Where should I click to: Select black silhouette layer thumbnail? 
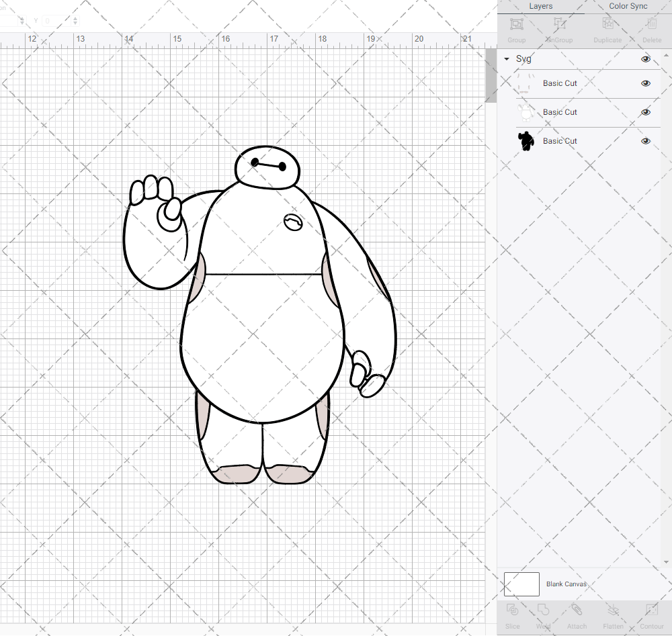[x=526, y=141]
